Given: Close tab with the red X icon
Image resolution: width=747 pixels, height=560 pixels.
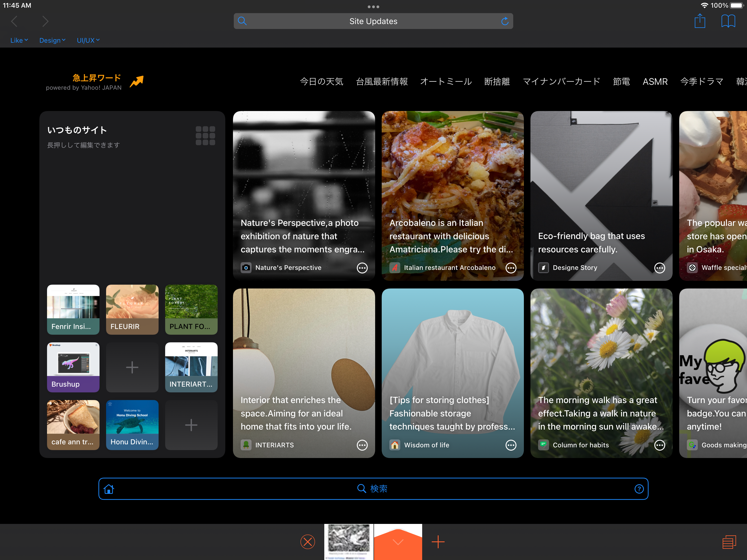Looking at the screenshot, I should tap(307, 542).
